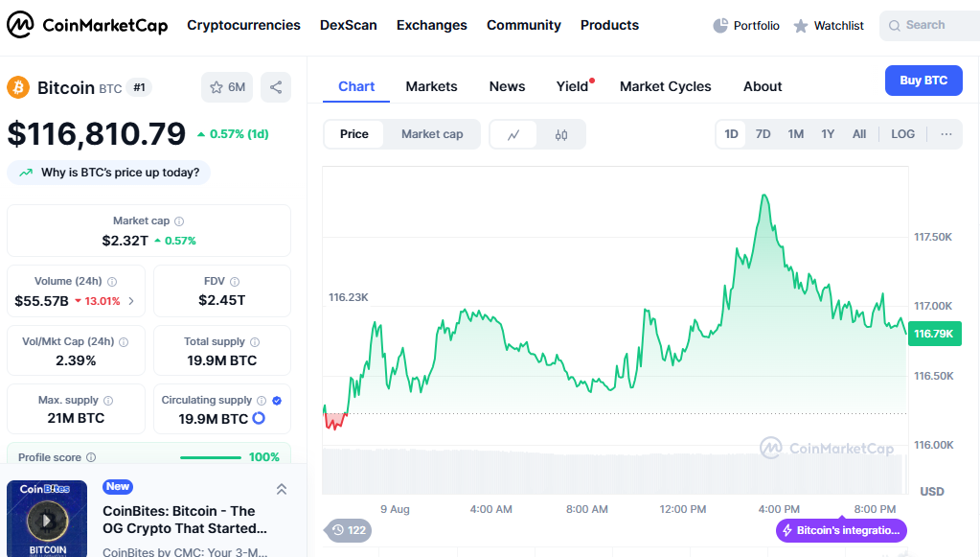Click the orange Bitcoin coin icon
Viewport: 980px width, 557px height.
[18, 87]
